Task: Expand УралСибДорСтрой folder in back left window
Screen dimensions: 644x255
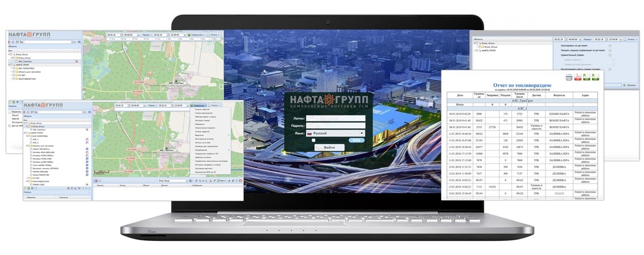Action: click(x=11, y=78)
